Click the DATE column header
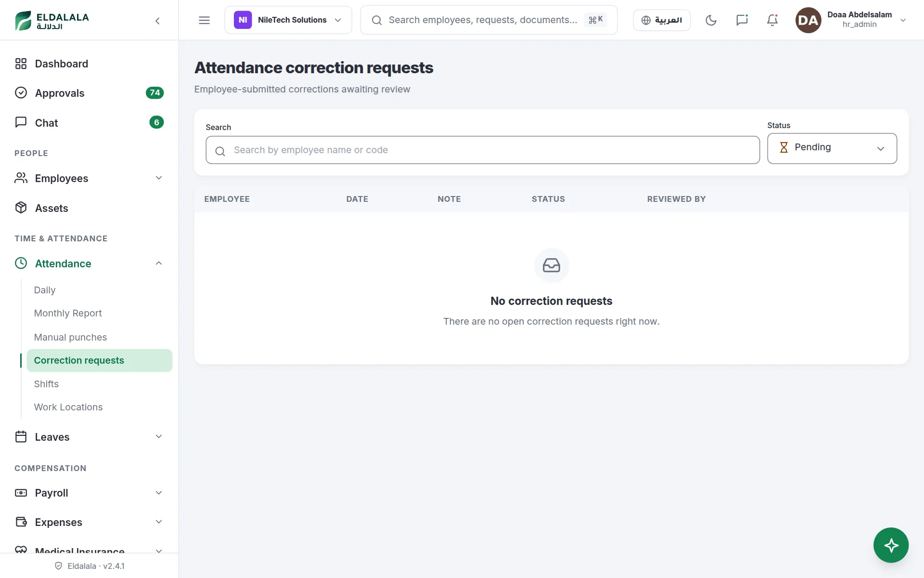 point(357,199)
